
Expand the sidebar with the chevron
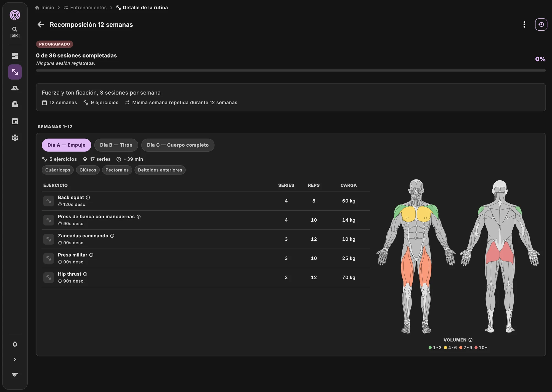point(15,359)
